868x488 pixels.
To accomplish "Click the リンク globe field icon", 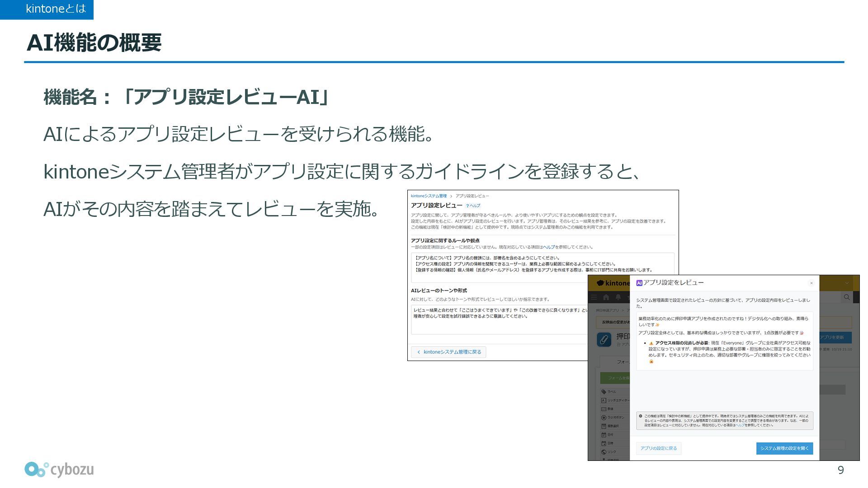I will [604, 452].
